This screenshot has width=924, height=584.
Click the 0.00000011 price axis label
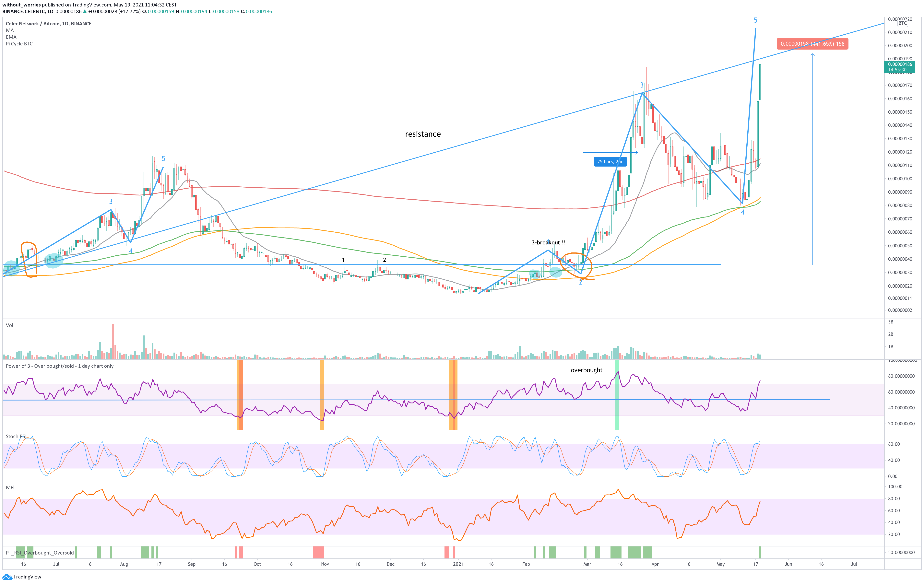point(900,298)
